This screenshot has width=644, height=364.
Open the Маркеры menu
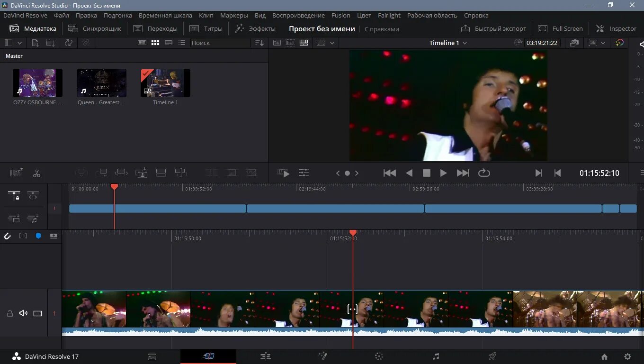[x=234, y=15]
